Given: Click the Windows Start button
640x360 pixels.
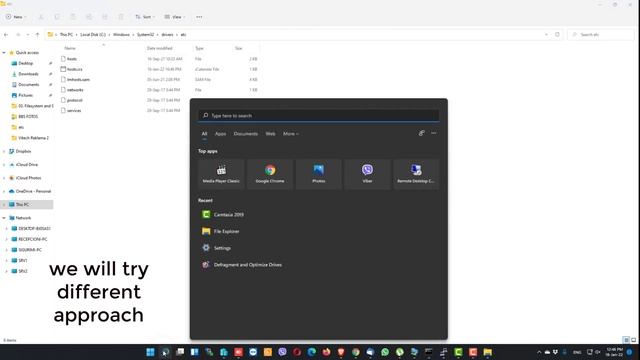Looking at the screenshot, I should 150,352.
